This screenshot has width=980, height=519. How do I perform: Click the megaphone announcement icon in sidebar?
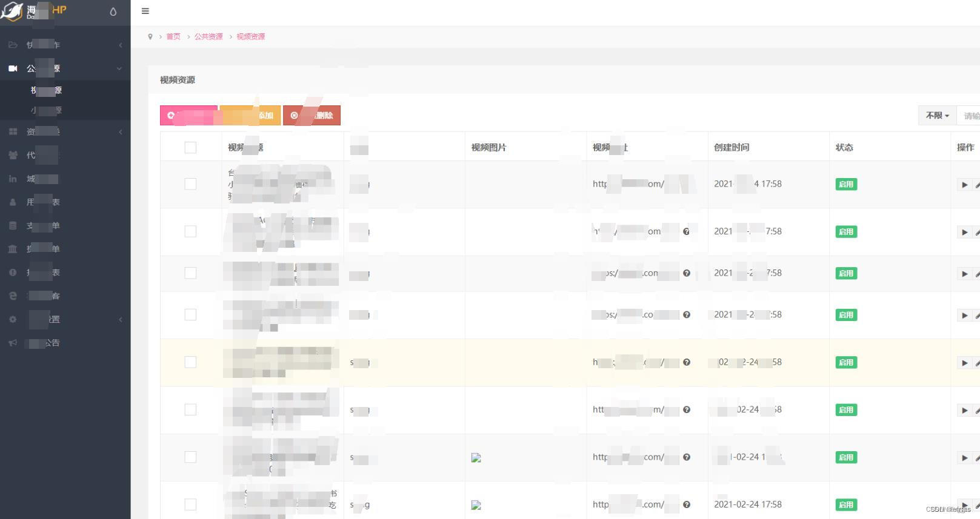point(13,343)
